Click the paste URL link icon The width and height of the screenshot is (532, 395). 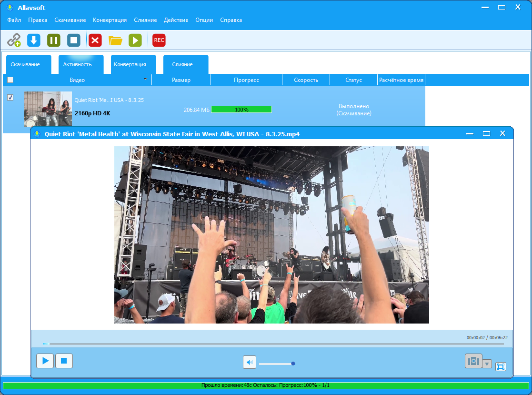[14, 40]
